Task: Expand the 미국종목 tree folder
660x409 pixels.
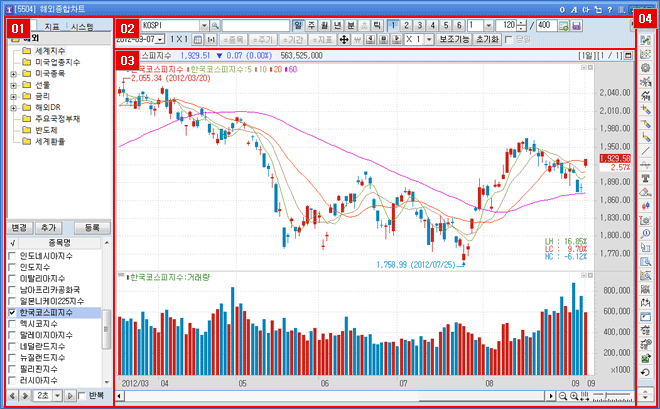Action: 13,73
